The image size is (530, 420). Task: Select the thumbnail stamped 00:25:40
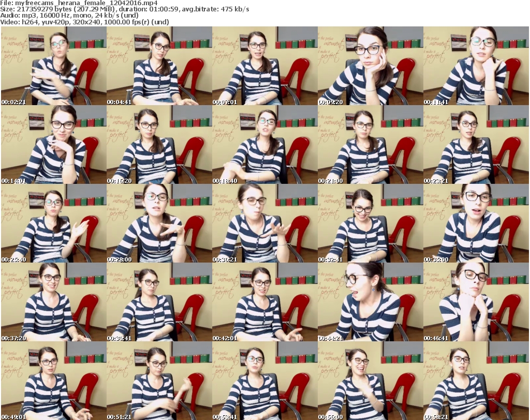tap(54, 224)
